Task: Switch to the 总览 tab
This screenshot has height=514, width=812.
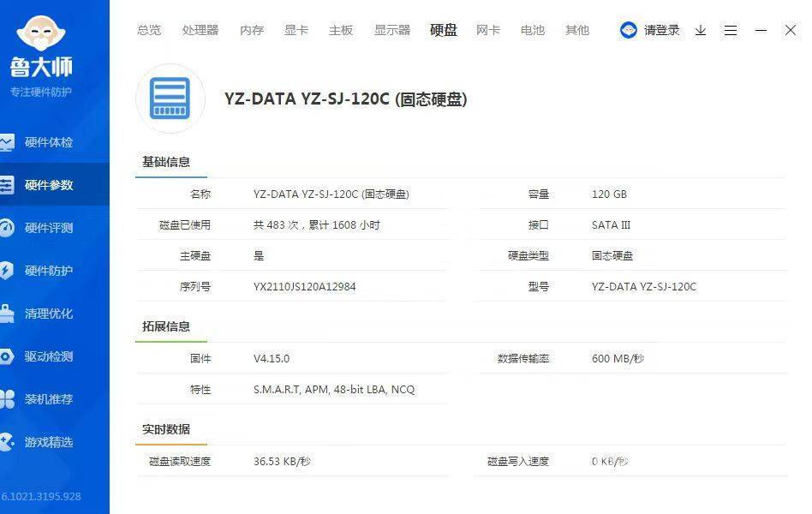Action: click(x=149, y=30)
